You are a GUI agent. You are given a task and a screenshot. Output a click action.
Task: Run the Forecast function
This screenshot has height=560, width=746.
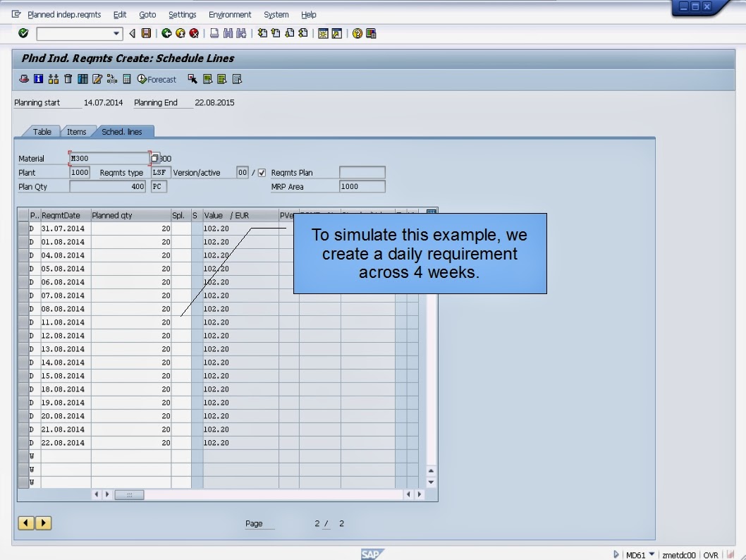click(155, 79)
